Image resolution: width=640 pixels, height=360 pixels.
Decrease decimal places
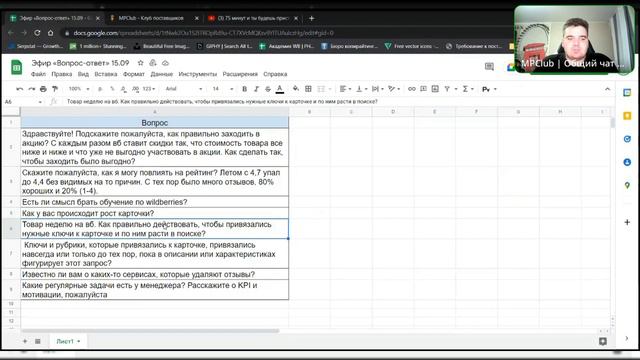[123, 89]
